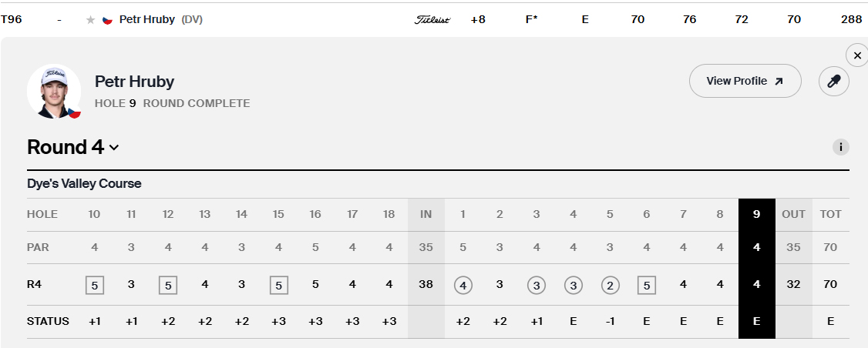Click the circled score 2 on hole 5
The height and width of the screenshot is (348, 868).
pos(610,284)
